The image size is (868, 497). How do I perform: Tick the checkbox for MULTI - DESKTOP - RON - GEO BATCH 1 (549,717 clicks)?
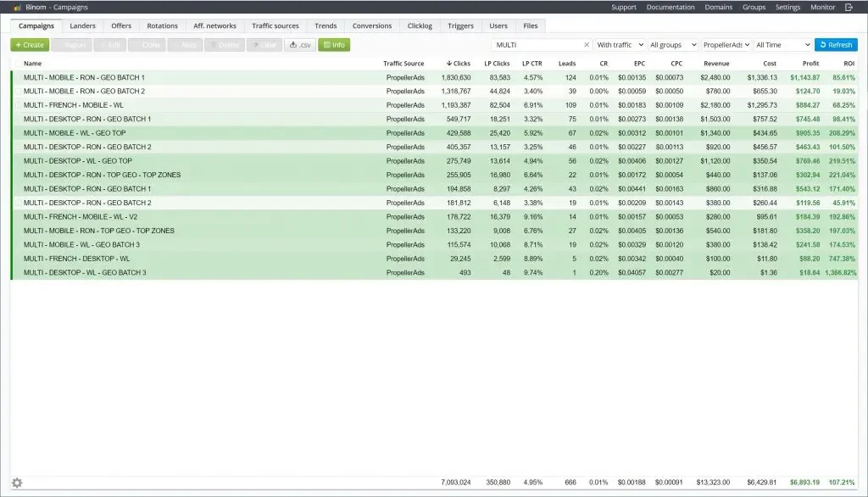[19, 119]
